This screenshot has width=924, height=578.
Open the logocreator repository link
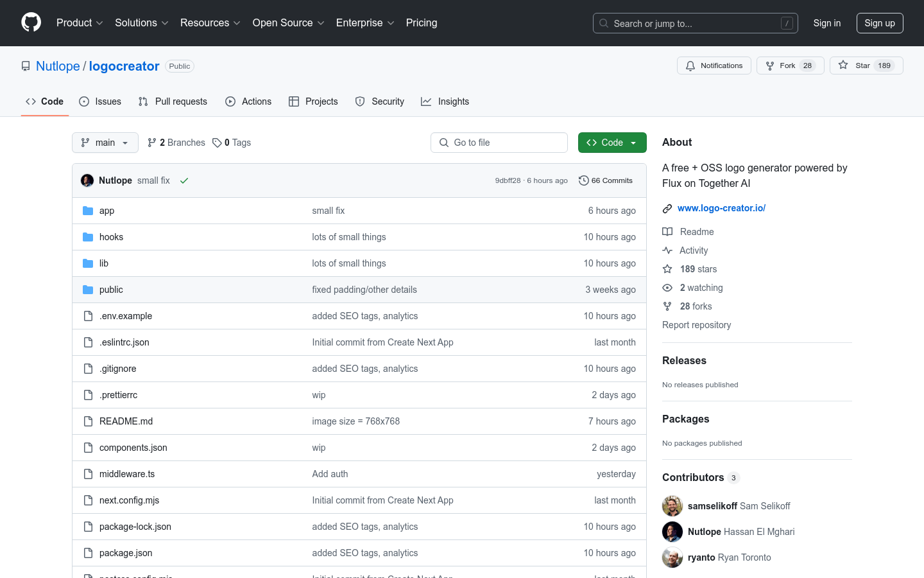pos(124,66)
